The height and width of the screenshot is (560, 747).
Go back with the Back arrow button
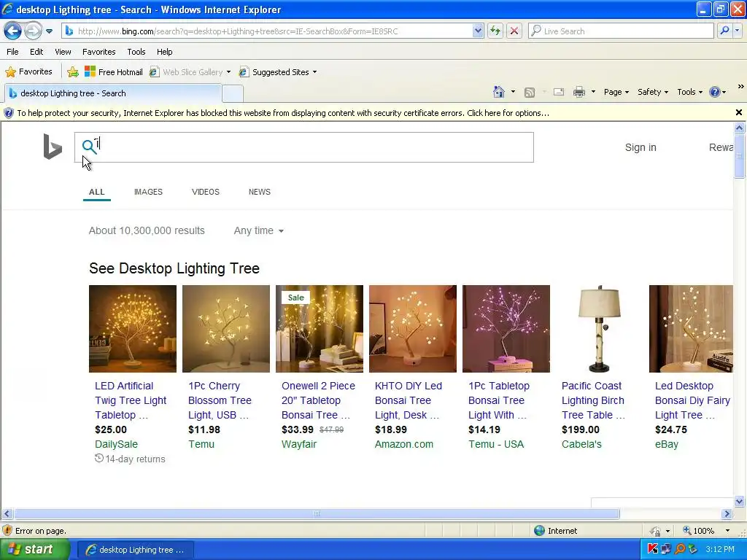[x=12, y=31]
